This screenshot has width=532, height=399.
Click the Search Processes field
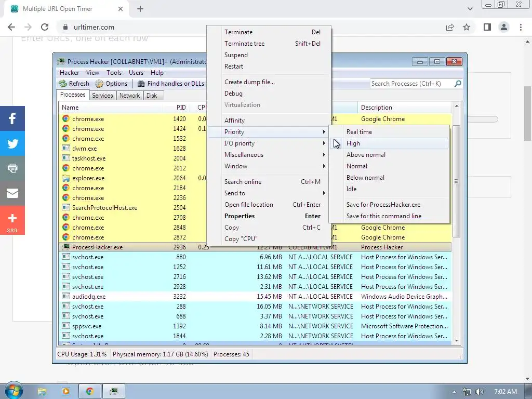click(x=411, y=84)
